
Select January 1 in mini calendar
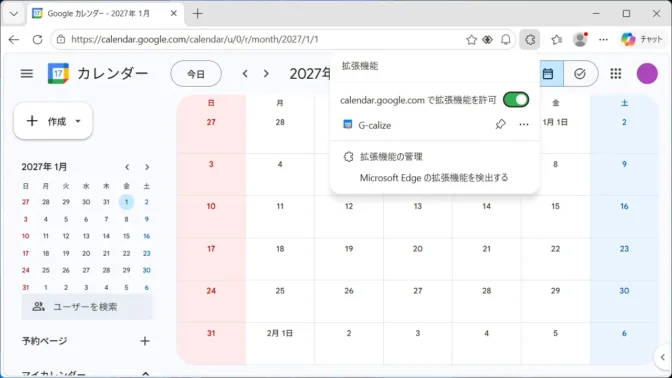[126, 202]
